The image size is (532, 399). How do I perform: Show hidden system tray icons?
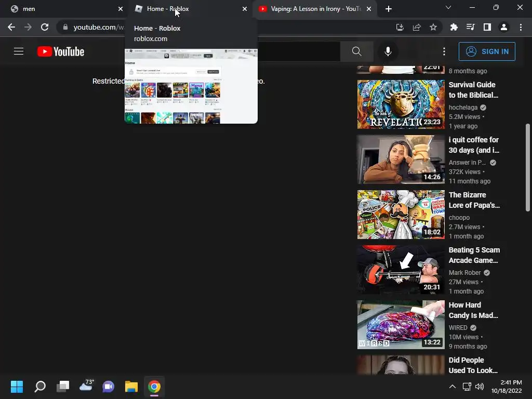[x=453, y=387]
